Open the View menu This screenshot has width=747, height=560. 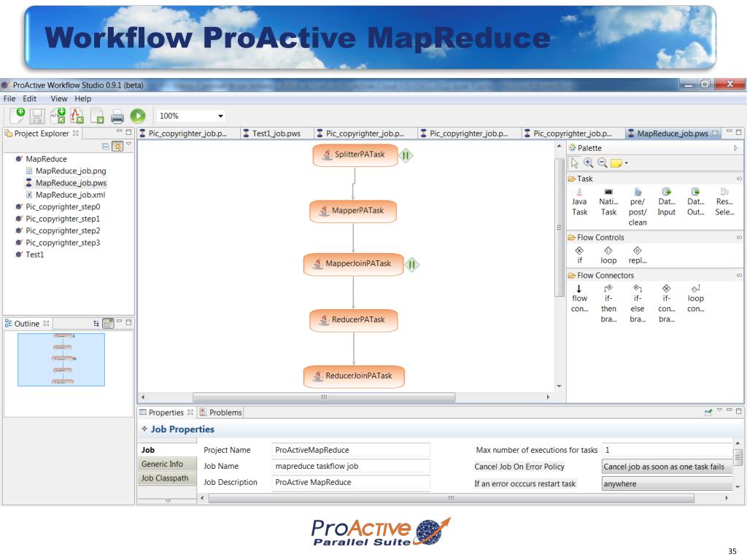[x=59, y=98]
